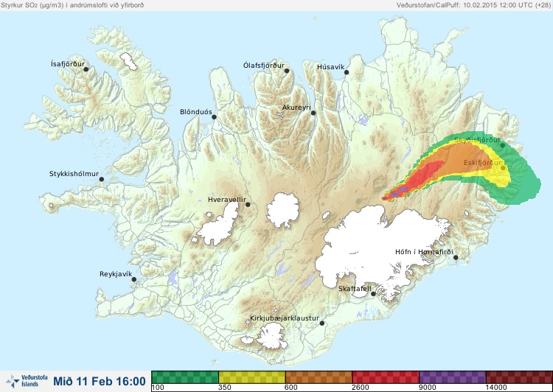Click the '9000' legend value

[428, 388]
